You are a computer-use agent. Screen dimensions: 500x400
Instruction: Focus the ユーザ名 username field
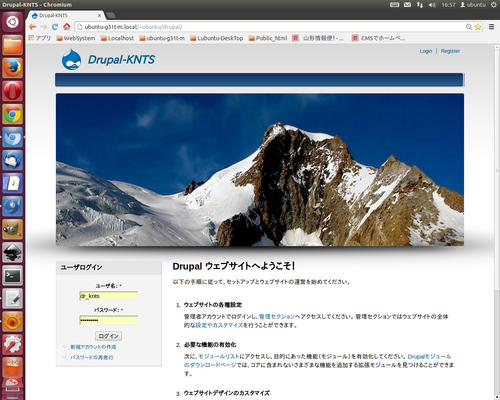point(108,296)
